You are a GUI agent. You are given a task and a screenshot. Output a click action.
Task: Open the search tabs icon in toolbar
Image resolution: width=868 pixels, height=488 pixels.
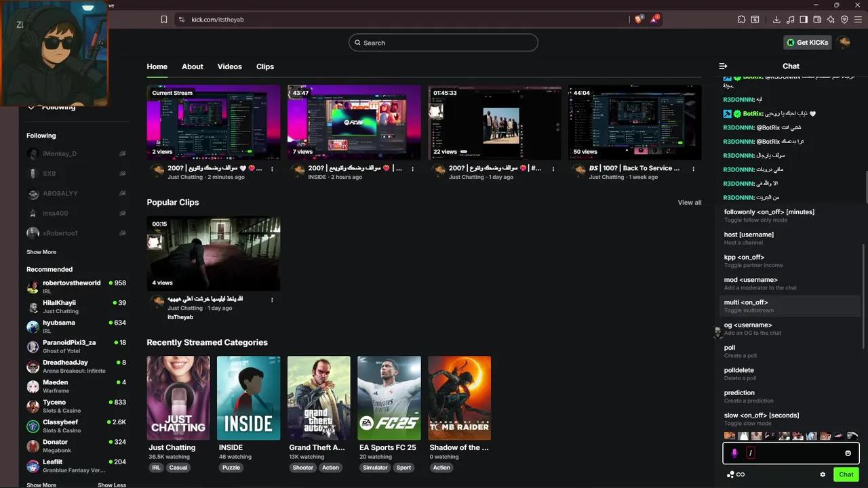pos(755,20)
